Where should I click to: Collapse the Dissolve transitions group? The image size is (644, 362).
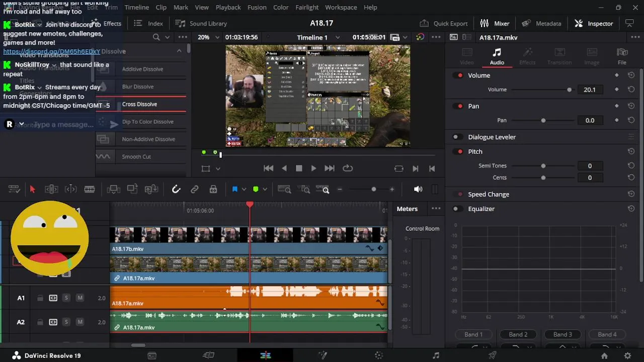tap(179, 51)
